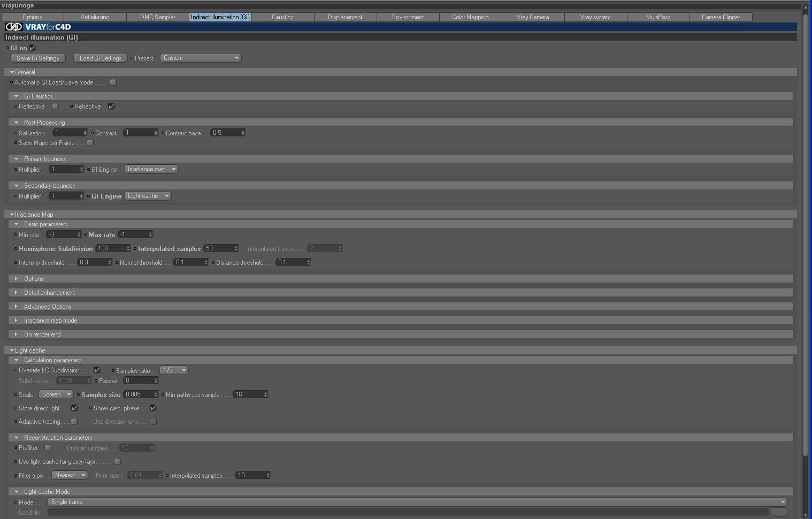Open the Presets dropdown showing Custom
812x519 pixels.
click(x=201, y=58)
